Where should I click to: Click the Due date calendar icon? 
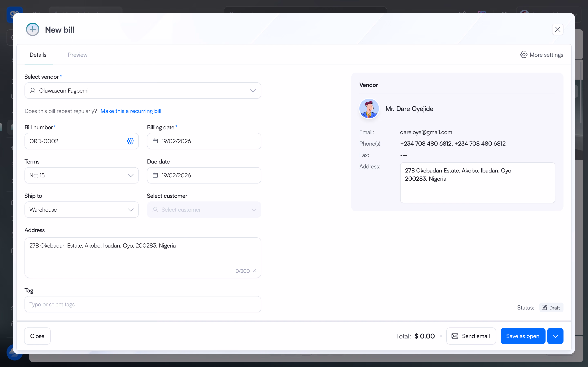click(x=155, y=175)
